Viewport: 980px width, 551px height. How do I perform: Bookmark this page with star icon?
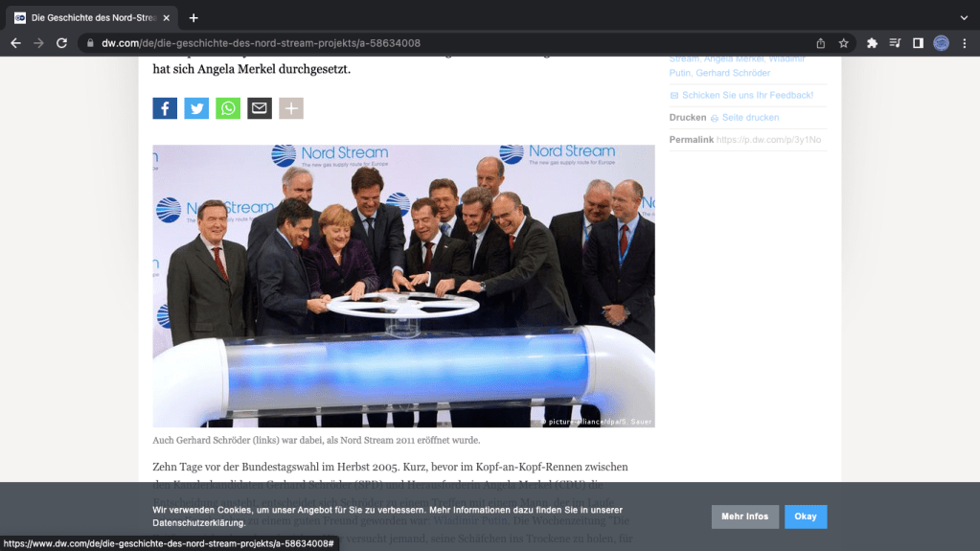[844, 43]
